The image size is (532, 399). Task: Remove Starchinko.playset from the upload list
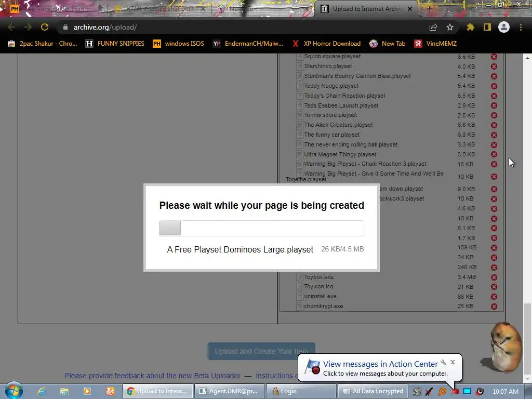click(x=494, y=66)
